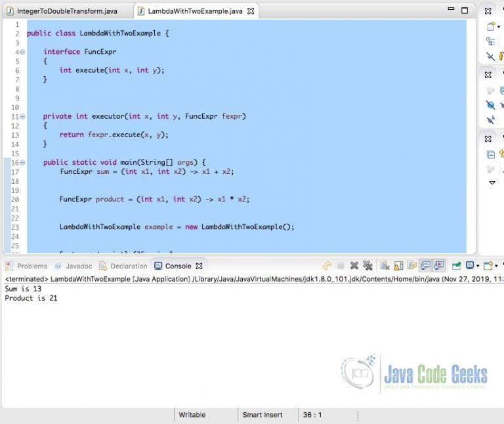Click the 'new LambdaWithTwoExample()' code line
504x424 pixels.
(177, 227)
